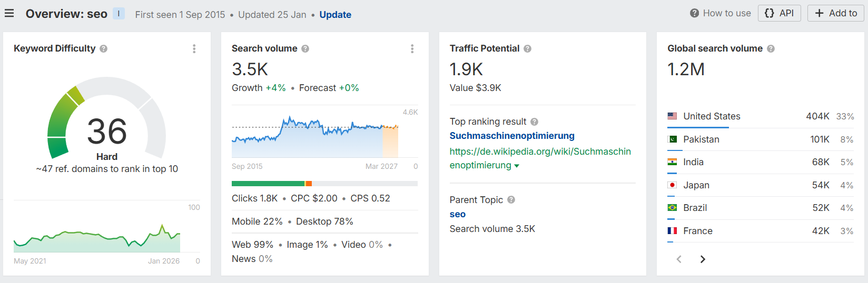
Task: Click the Parent Topic help icon
Action: click(511, 200)
